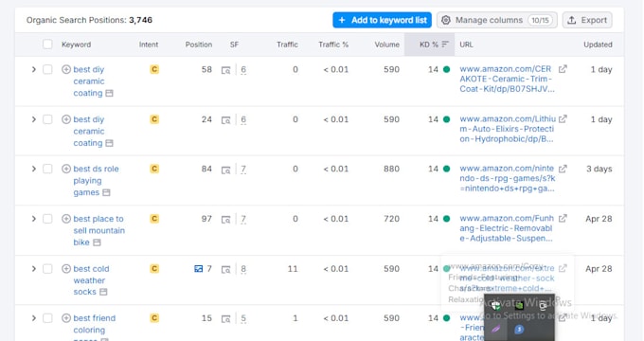Expand the best friend coloring row
The image size is (644, 341).
34,318
